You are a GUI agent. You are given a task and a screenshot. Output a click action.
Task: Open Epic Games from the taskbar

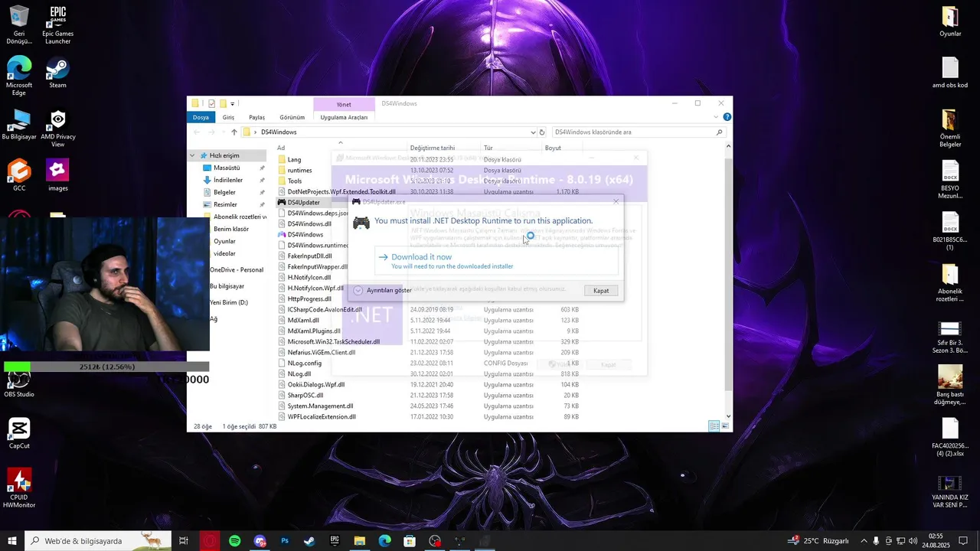coord(335,541)
